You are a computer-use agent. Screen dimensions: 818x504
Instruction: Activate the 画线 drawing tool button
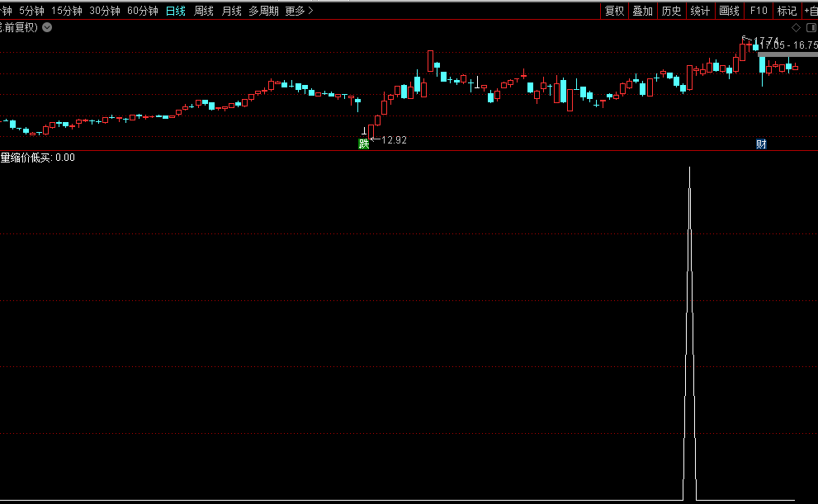tap(729, 11)
